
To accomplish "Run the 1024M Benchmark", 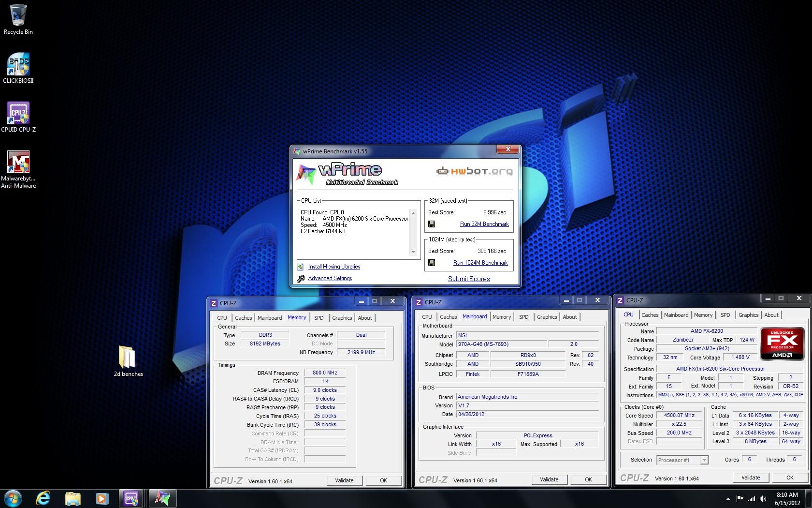I will click(480, 263).
